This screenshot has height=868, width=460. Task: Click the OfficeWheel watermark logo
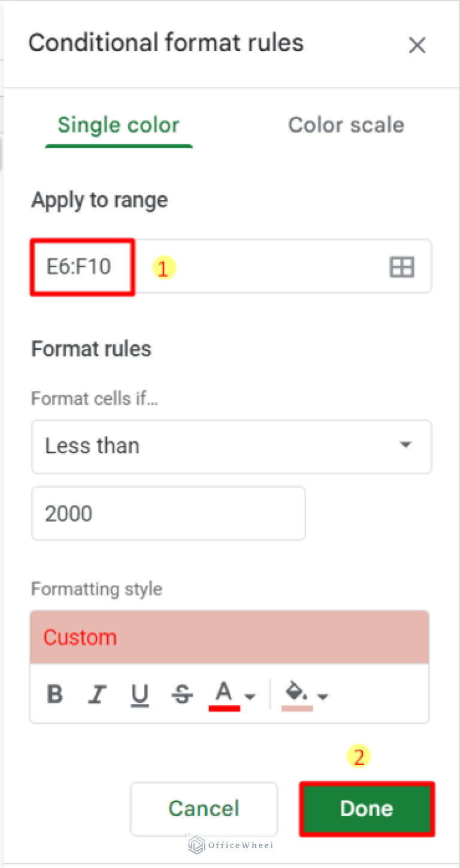[x=195, y=845]
